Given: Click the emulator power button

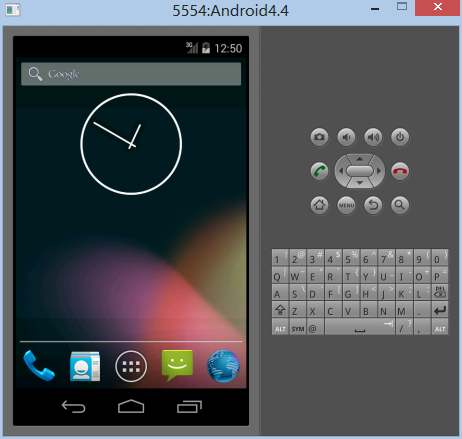Looking at the screenshot, I should tap(400, 137).
